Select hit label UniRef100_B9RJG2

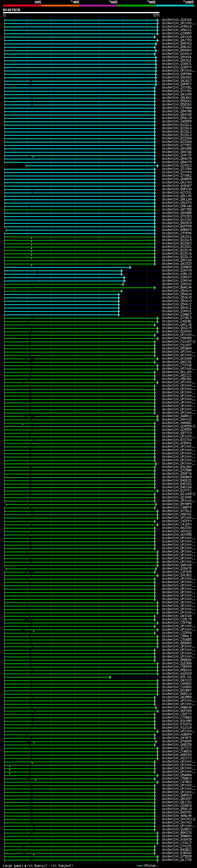click(177, 47)
